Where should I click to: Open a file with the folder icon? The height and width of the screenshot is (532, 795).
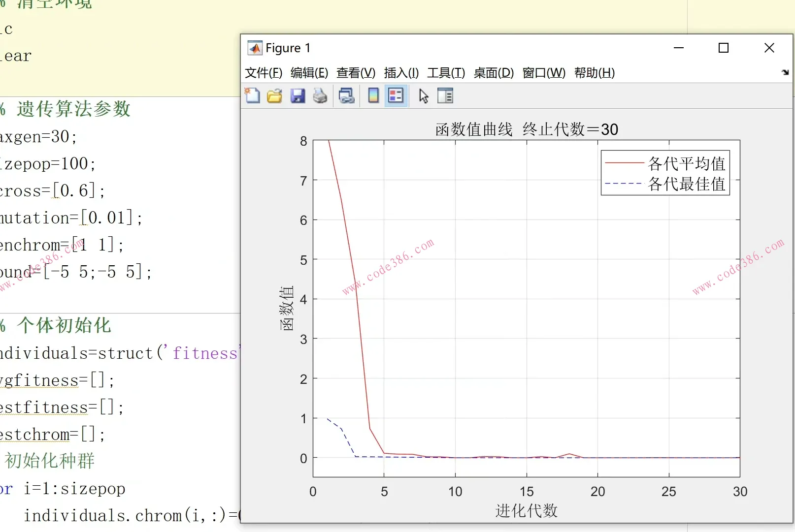coord(275,95)
